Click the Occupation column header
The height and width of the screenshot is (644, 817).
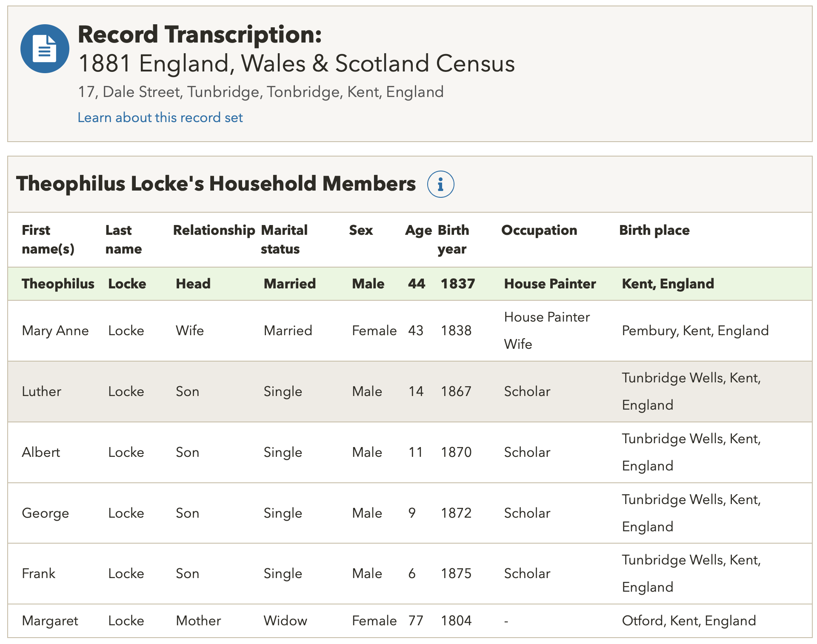(539, 230)
